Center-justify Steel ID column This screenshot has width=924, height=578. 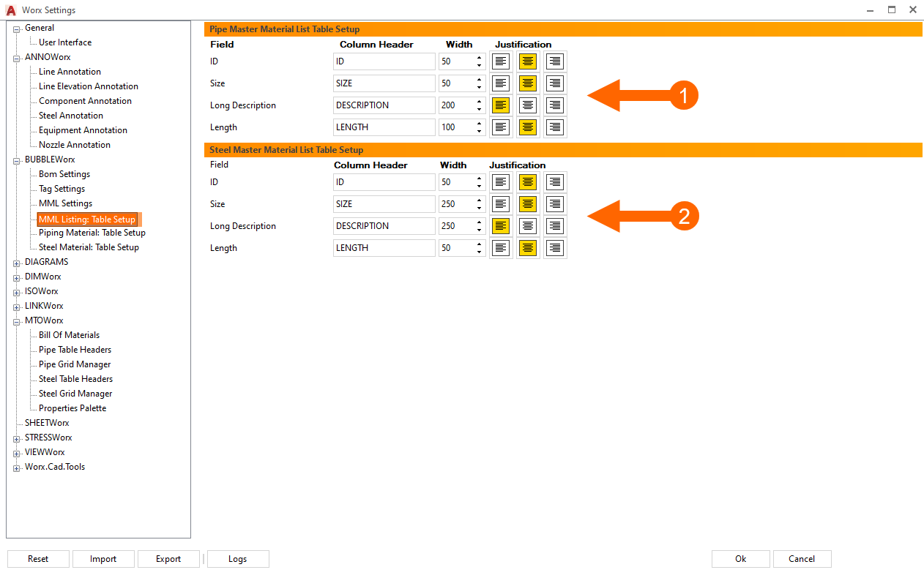click(x=528, y=182)
